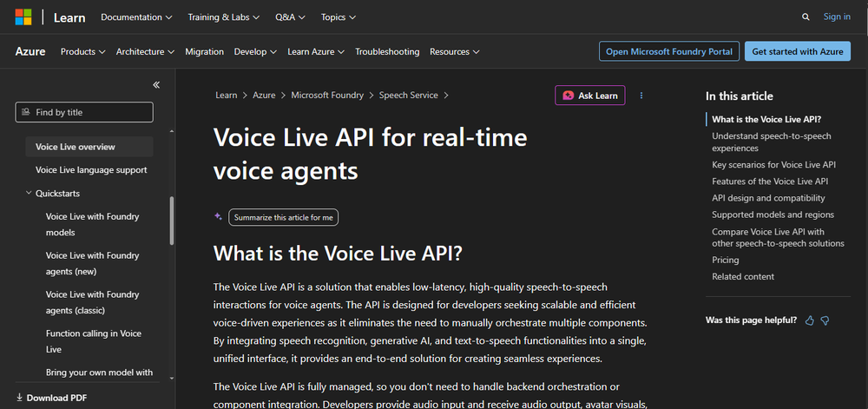Image resolution: width=868 pixels, height=409 pixels.
Task: Open the Q&A dropdown
Action: pyautogui.click(x=290, y=17)
